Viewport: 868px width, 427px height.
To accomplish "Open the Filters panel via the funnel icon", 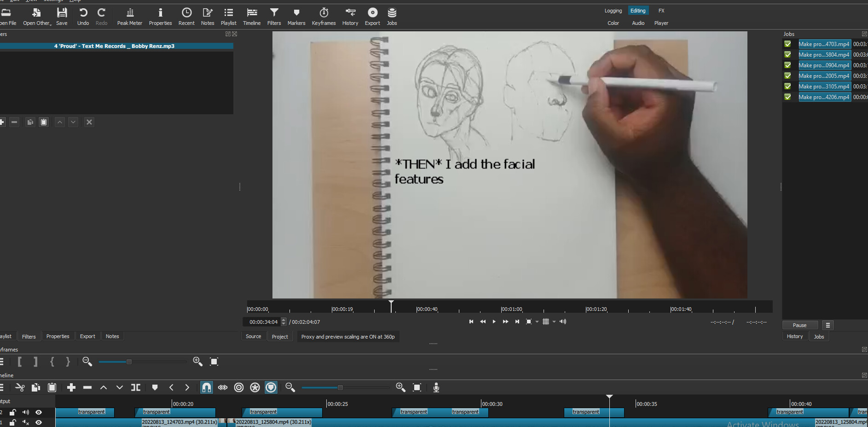I will pyautogui.click(x=274, y=17).
